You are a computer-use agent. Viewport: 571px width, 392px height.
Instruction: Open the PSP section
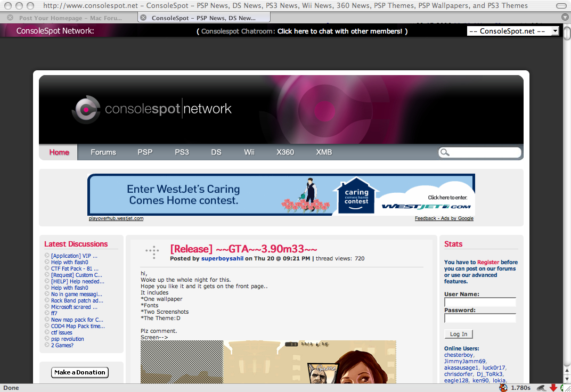(x=145, y=152)
